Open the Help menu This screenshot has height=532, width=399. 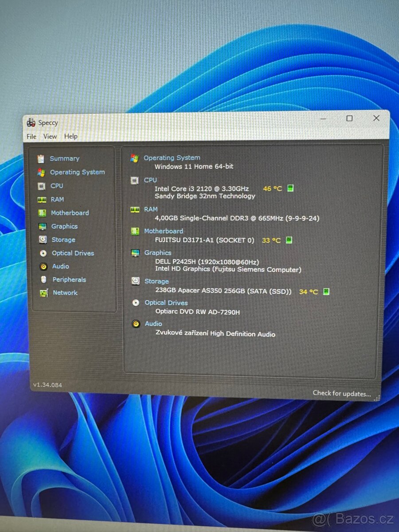click(71, 137)
